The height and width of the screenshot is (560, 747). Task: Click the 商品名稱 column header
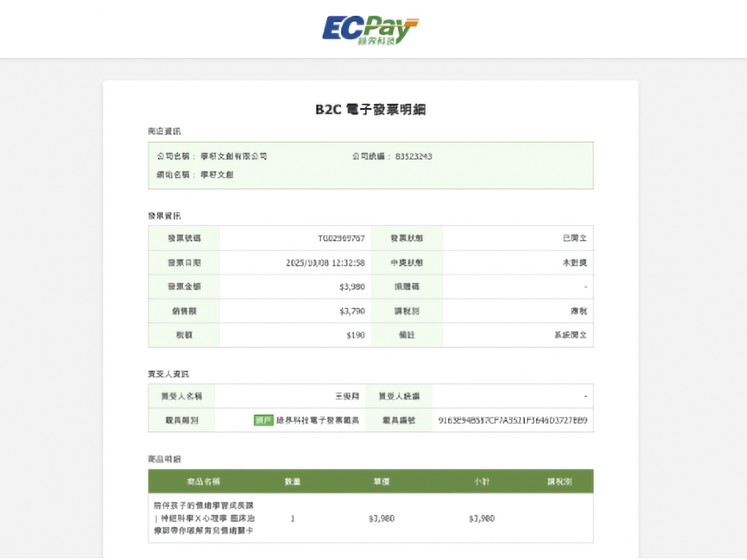click(203, 482)
